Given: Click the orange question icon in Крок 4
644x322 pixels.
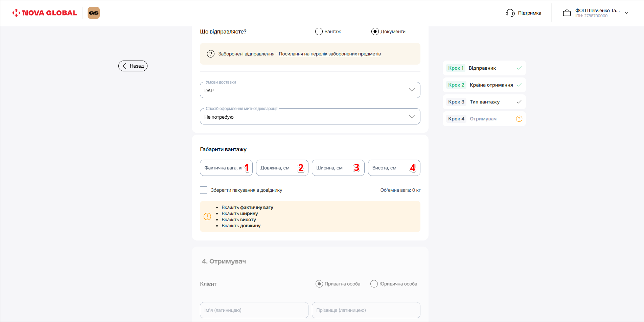Looking at the screenshot, I should click(519, 119).
